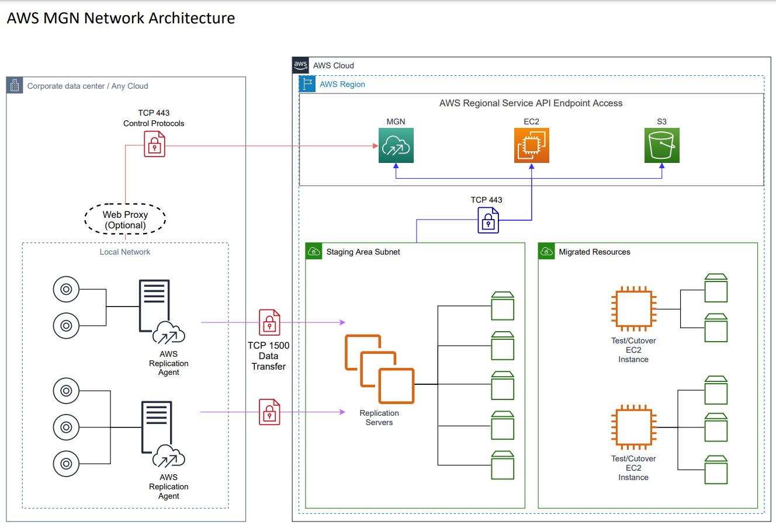
Task: Click the middle volume icon in Staging Area Subnet
Action: coord(503,385)
